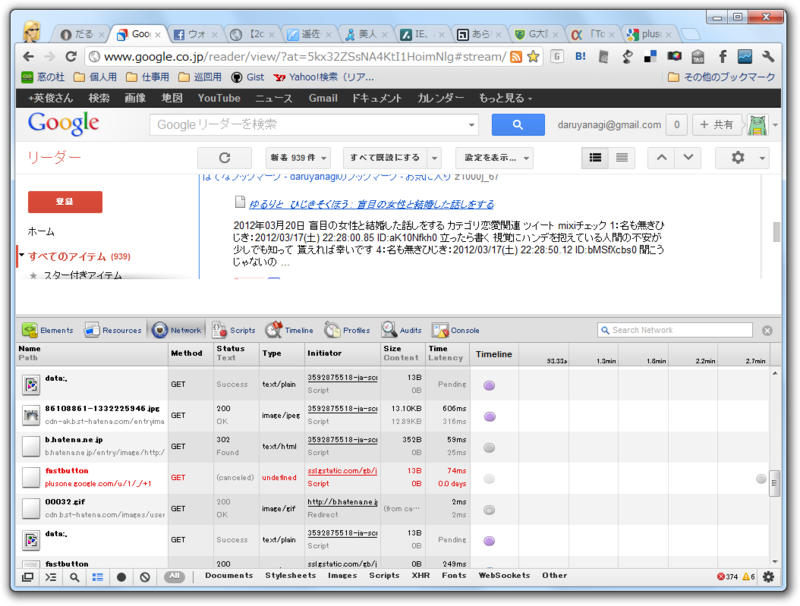Go to ホーム in Reader sidebar
800x606 pixels.
tap(41, 232)
